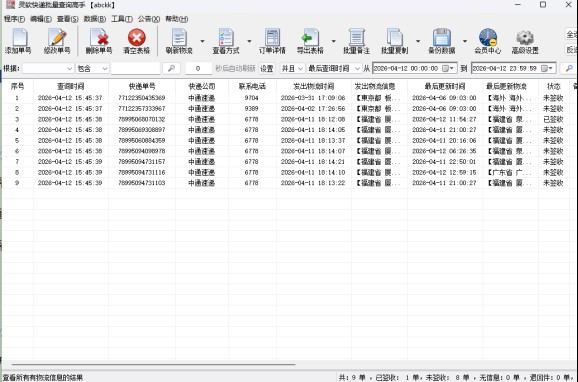Click phone cell 9389

(x=251, y=109)
